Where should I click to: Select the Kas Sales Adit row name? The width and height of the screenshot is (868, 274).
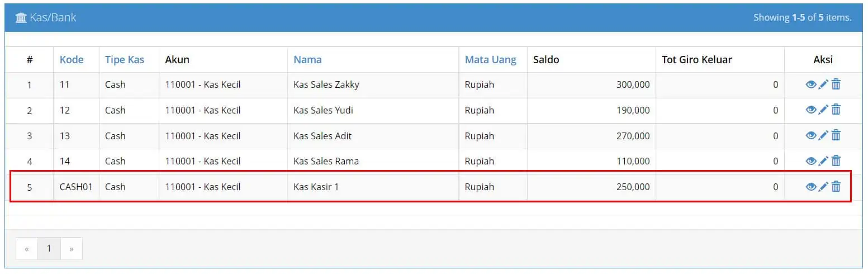click(x=322, y=136)
